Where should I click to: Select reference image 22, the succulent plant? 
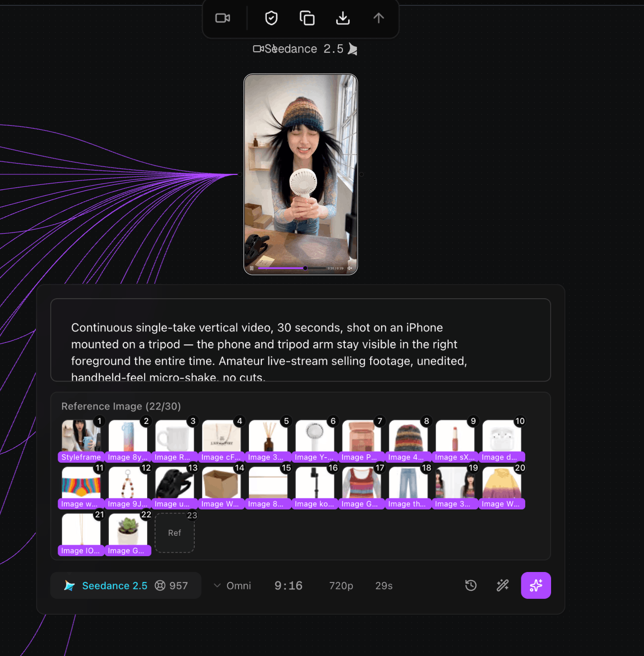pos(128,534)
